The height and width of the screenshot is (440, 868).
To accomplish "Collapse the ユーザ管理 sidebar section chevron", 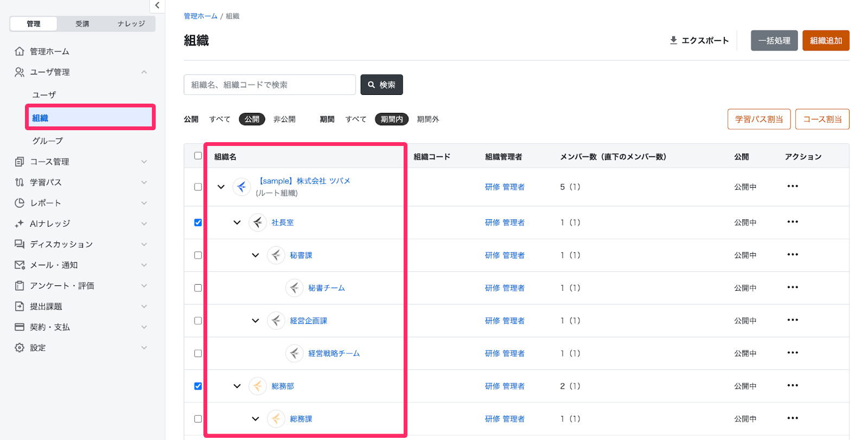I will point(144,72).
